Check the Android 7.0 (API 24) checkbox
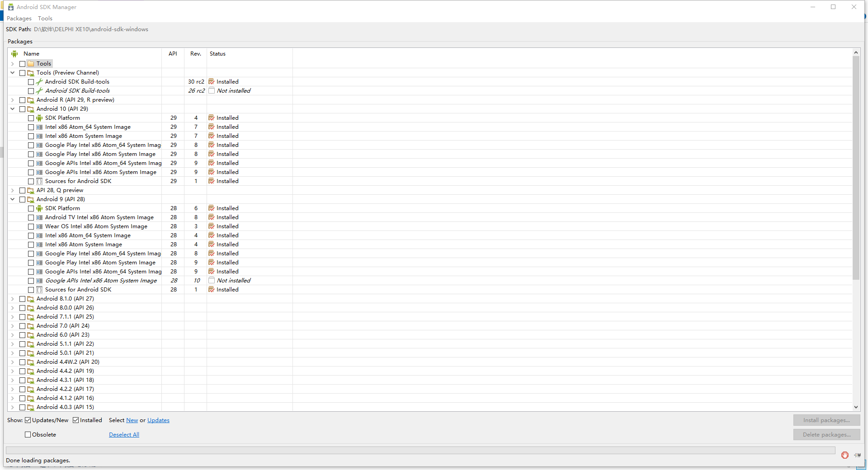This screenshot has width=868, height=470. [x=22, y=326]
